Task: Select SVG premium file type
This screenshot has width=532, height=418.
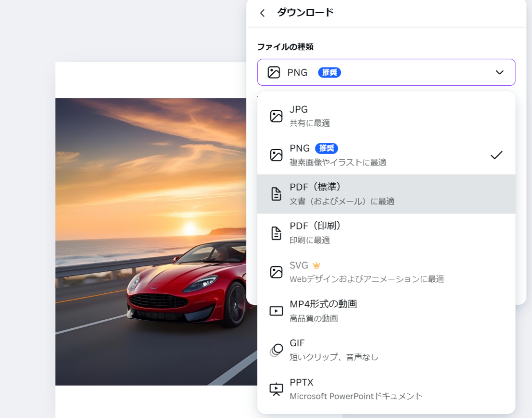Action: click(x=386, y=272)
